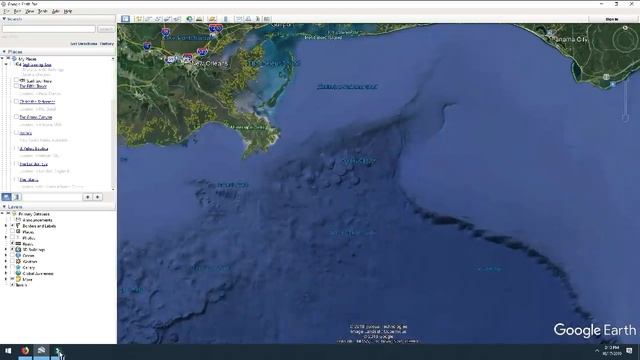Image resolution: width=640 pixels, height=360 pixels.
Task: Collapse the My Places tree node
Action: (x=2, y=59)
